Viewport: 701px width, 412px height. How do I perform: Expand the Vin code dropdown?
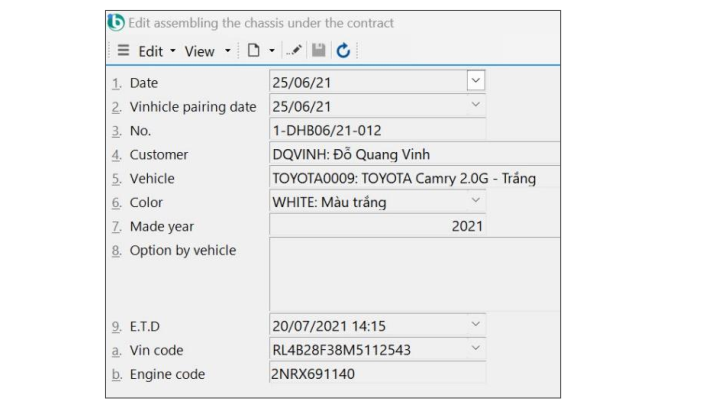476,350
